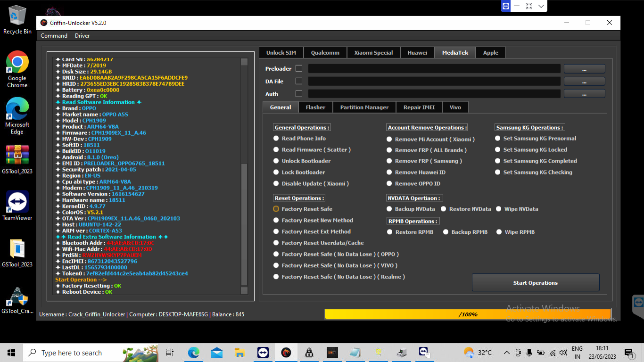644x362 pixels.
Task: Browse for Auth file button
Action: click(x=584, y=94)
